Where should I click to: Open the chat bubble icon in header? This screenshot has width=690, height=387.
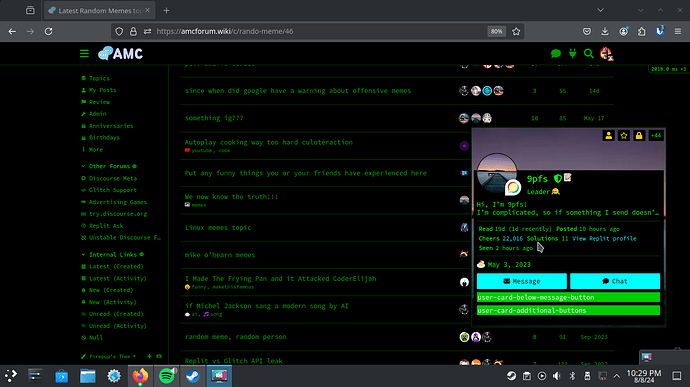[556, 54]
